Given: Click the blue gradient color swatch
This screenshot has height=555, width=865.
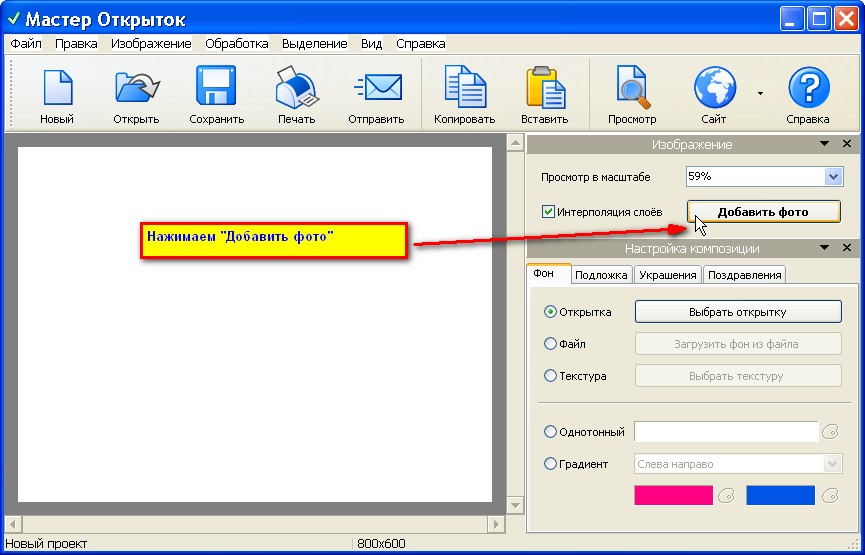Looking at the screenshot, I should [780, 495].
